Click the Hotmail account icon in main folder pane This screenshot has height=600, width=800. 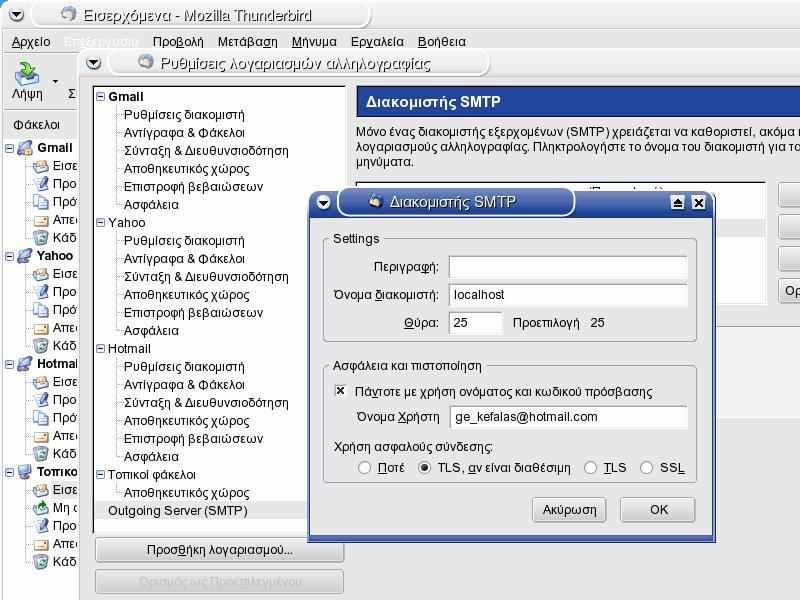pyautogui.click(x=25, y=364)
